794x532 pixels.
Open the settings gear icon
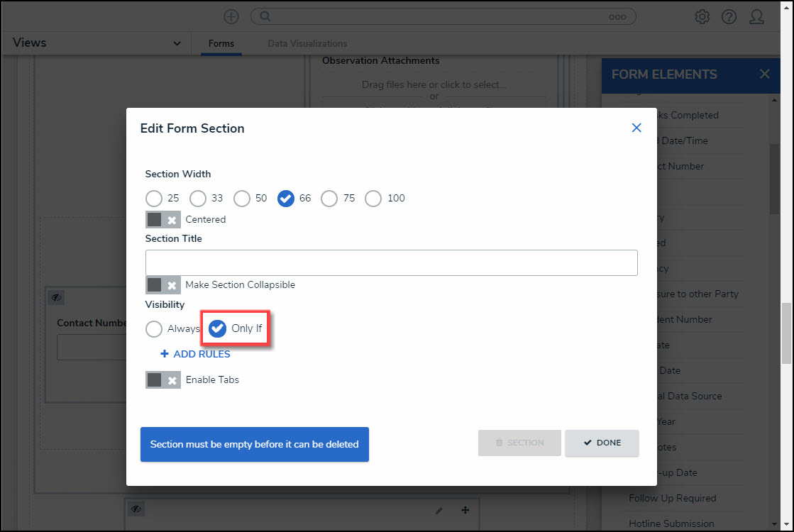702,16
